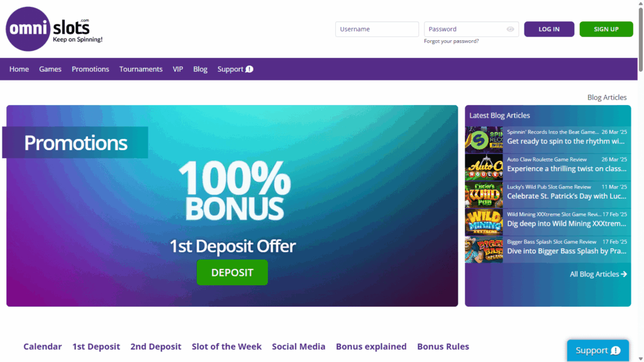644x362 pixels.
Task: Open Spinnin' Records article thumbnail
Action: 484,140
